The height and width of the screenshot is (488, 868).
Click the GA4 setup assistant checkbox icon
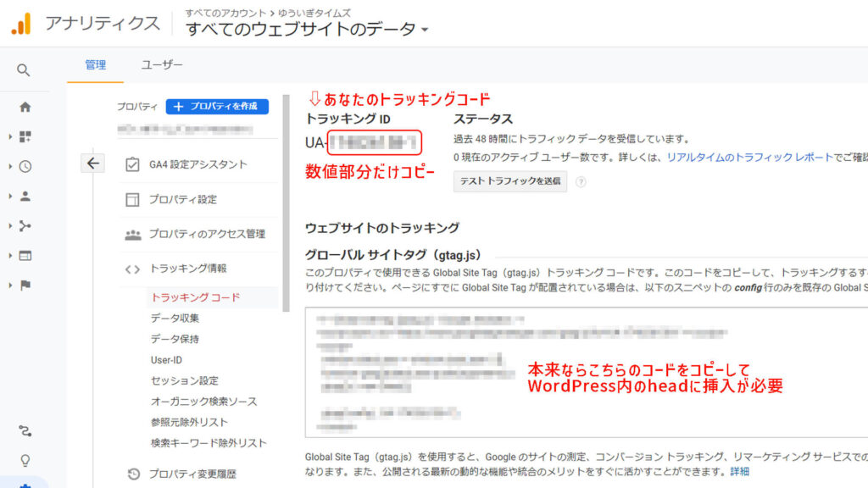(x=132, y=164)
